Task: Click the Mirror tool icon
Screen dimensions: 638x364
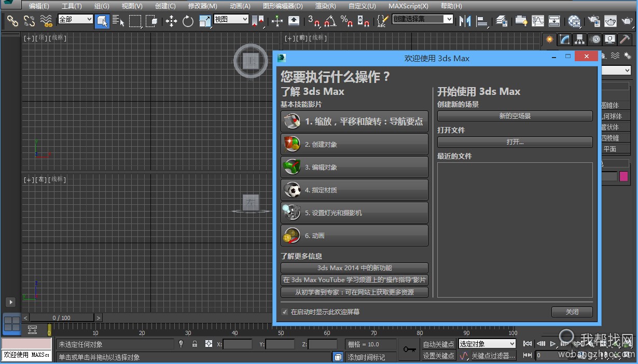Action: click(465, 21)
